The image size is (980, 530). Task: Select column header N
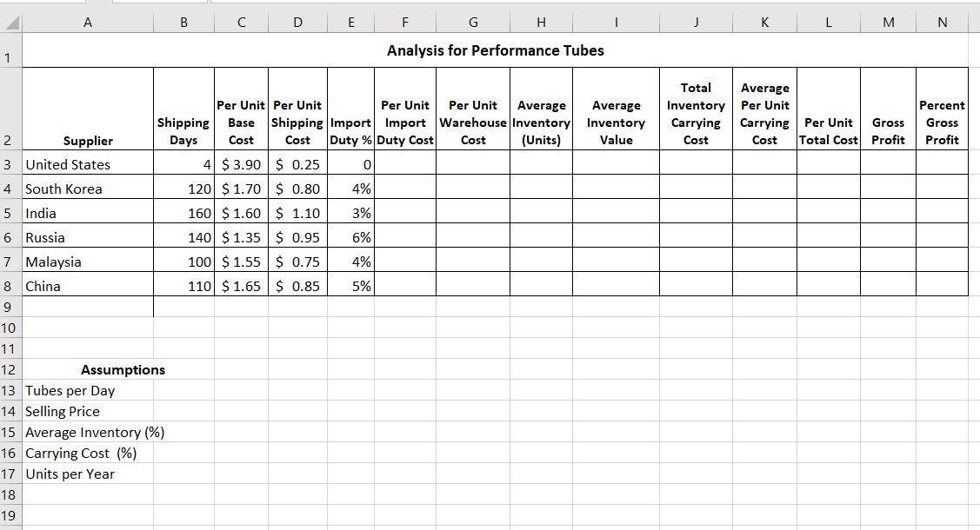click(x=942, y=20)
